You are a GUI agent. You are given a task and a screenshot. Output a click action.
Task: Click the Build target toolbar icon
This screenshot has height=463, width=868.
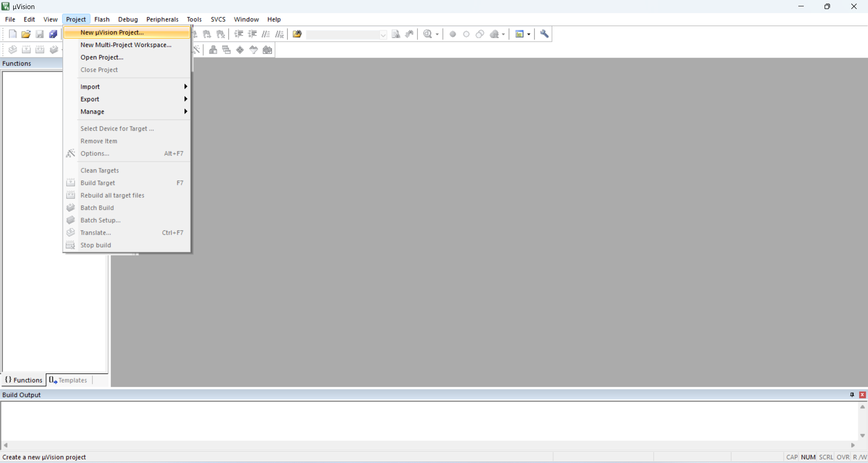point(26,50)
